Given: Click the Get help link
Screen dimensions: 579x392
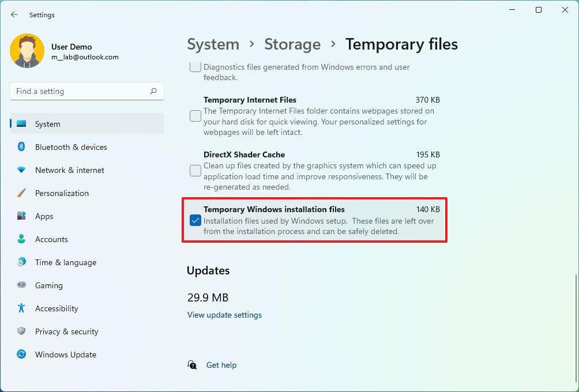Looking at the screenshot, I should pyautogui.click(x=221, y=365).
